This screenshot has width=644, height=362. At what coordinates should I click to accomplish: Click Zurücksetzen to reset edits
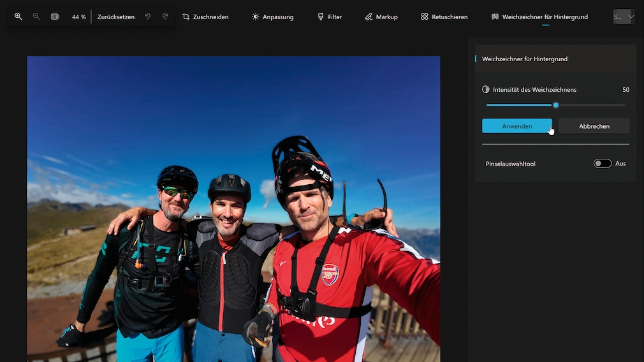tap(116, 17)
